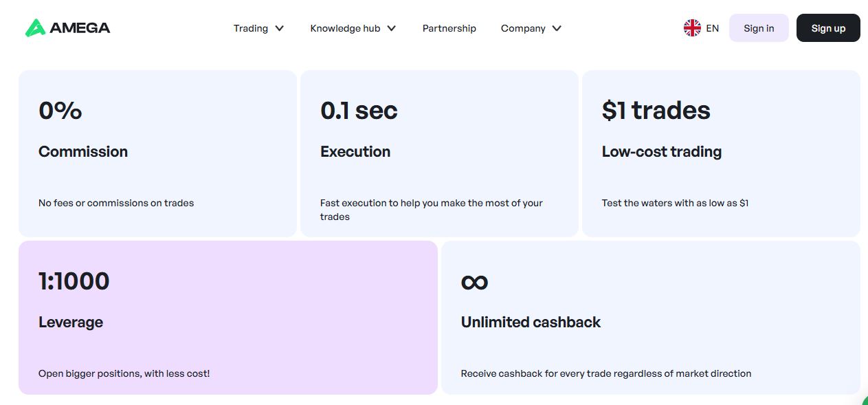868x405 pixels.
Task: Expand the Company dropdown chevron
Action: pos(557,28)
